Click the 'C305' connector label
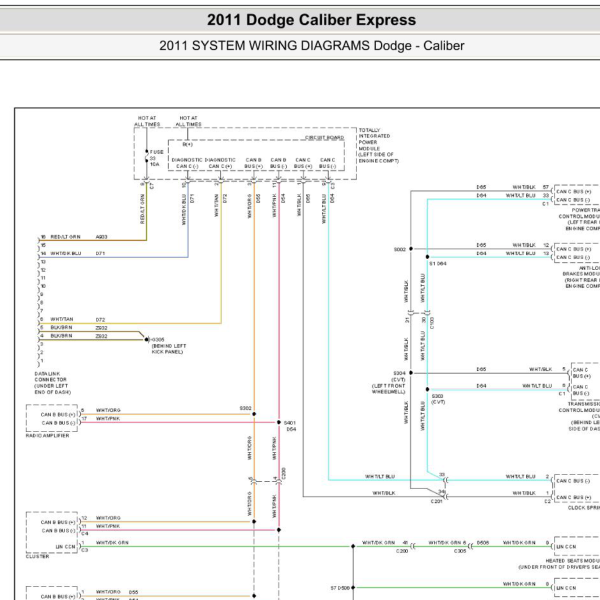The width and height of the screenshot is (600, 600). [460, 551]
